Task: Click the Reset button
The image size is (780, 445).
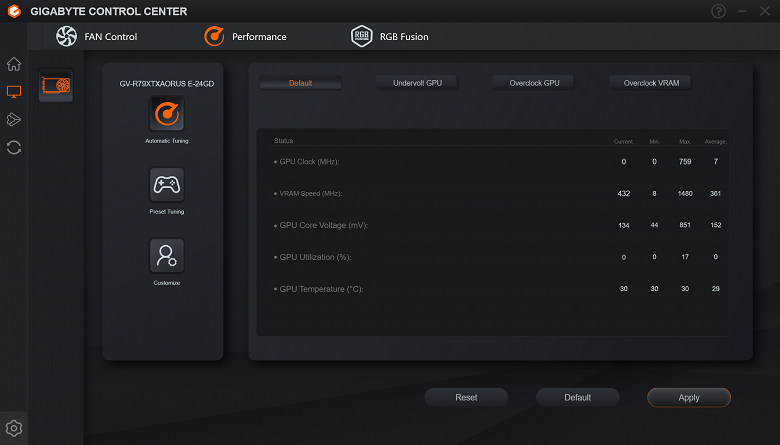Action: pos(466,398)
